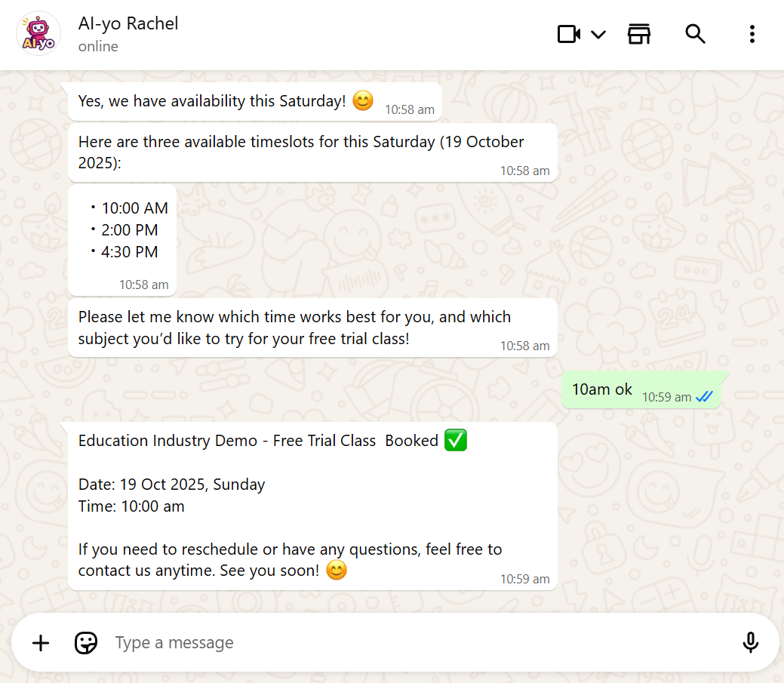Click the 'Type a message' input field
Screen dimensions: 784x683
302,642
